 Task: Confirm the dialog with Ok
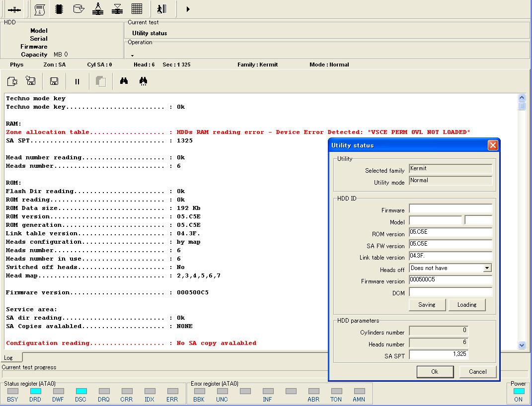pyautogui.click(x=435, y=371)
